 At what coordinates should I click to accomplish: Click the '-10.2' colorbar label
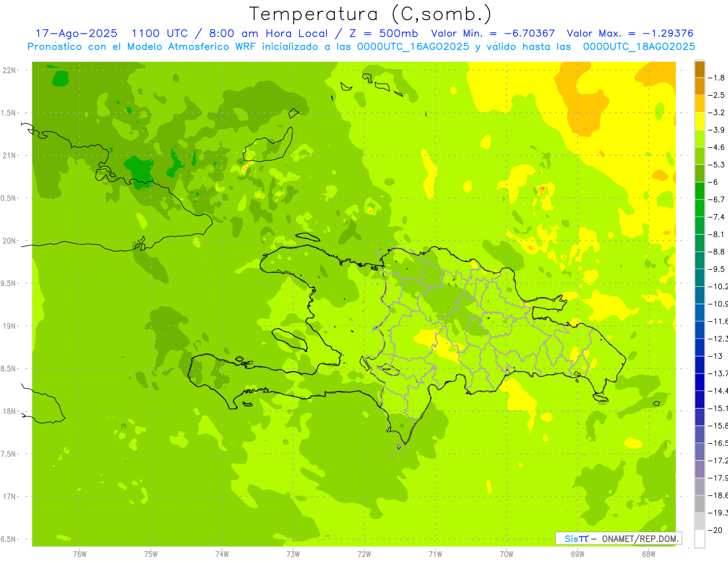click(718, 286)
